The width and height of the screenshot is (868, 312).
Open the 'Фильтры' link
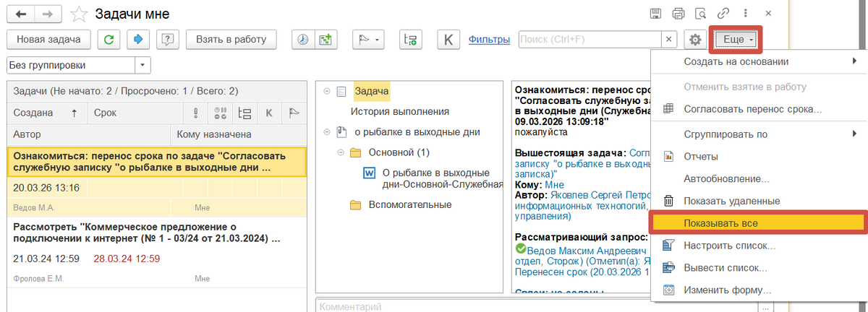(490, 40)
